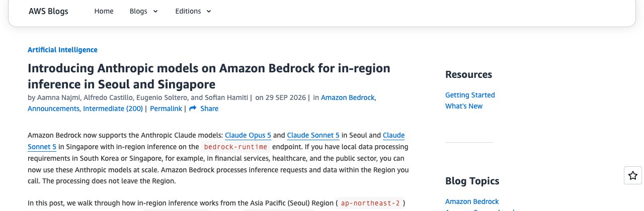This screenshot has width=644, height=211.
Task: Click the bedrock-runtime code snippet
Action: [236, 147]
